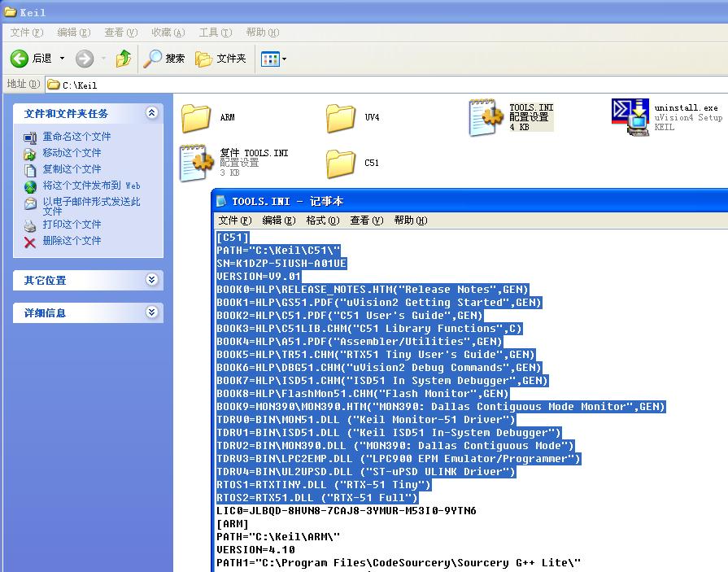Select the ARM folder icon
Image resolution: width=728 pixels, height=572 pixels.
pos(196,118)
